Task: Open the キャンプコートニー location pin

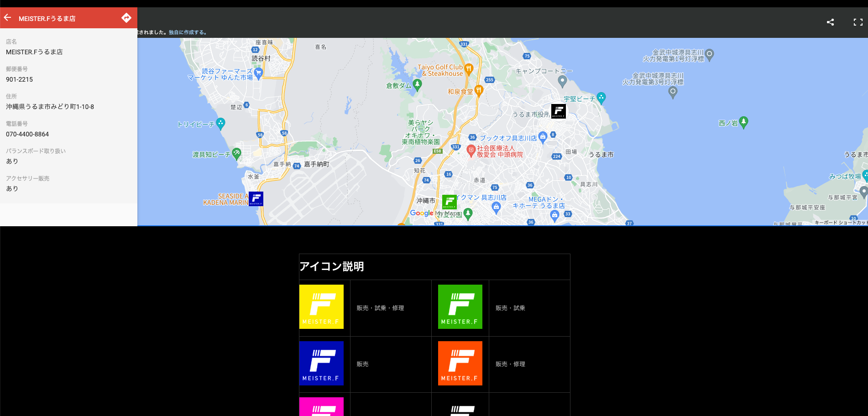Action: click(562, 81)
